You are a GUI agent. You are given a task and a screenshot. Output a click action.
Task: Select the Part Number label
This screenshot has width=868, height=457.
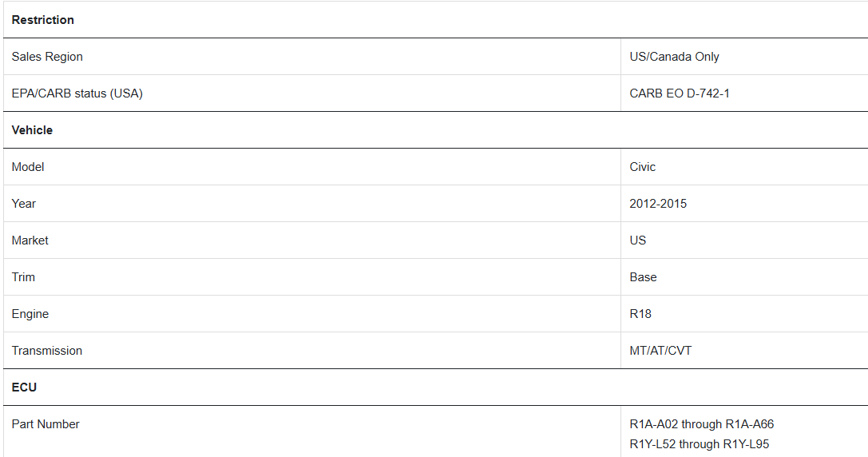tap(46, 423)
